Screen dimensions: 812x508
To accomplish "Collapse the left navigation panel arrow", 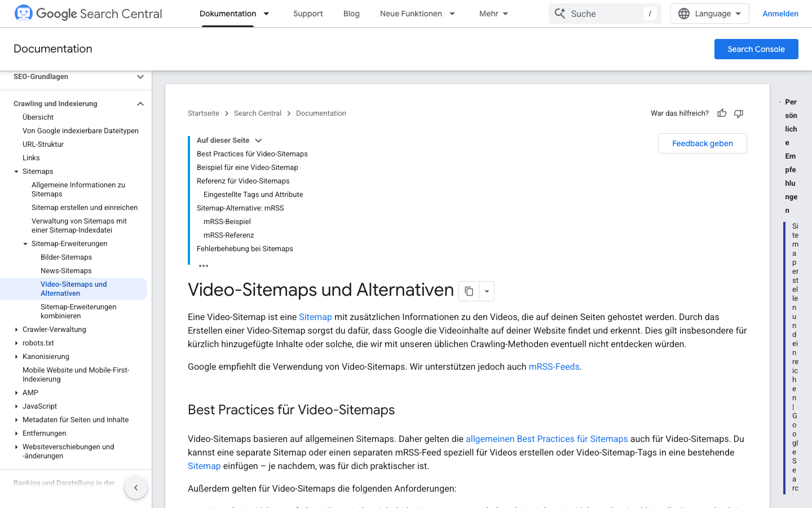I will pos(136,488).
